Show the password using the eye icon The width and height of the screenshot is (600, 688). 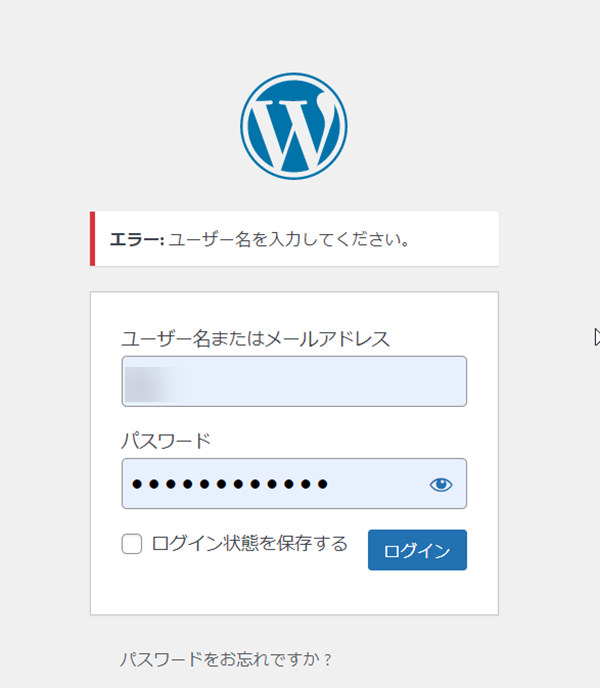click(x=441, y=484)
